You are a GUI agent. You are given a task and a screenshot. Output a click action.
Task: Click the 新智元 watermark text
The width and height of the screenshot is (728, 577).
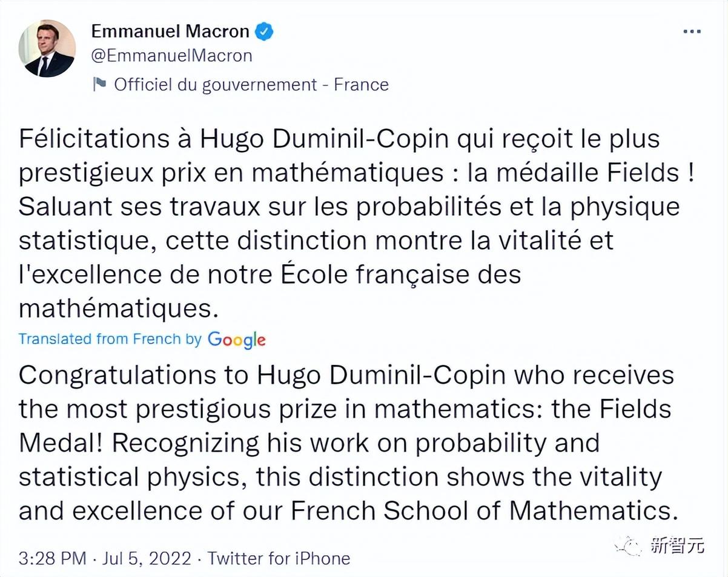[x=678, y=546]
